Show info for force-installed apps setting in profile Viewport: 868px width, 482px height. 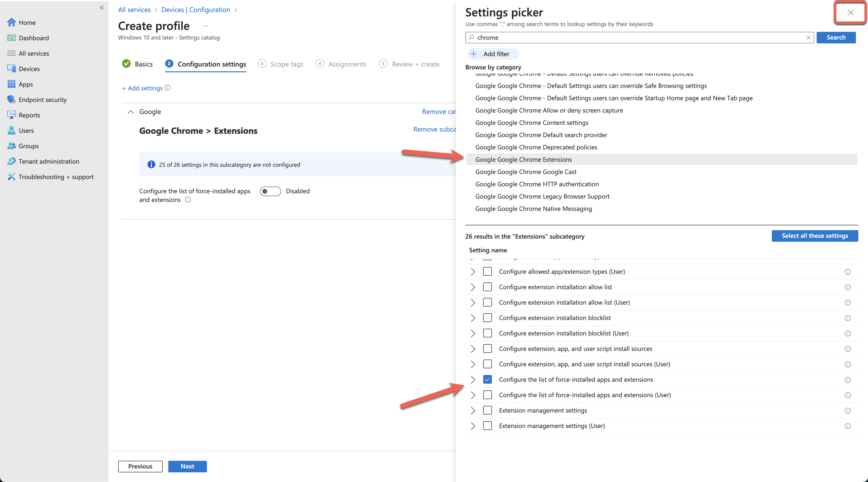point(188,200)
